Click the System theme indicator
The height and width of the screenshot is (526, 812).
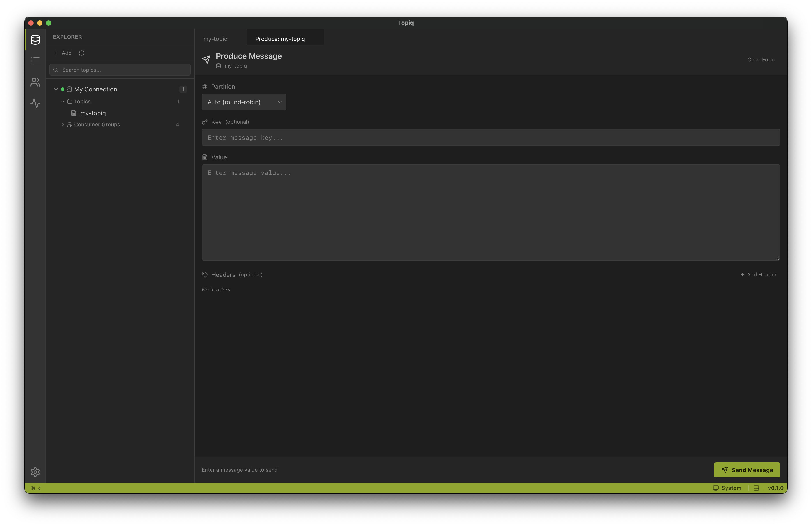[x=727, y=488]
